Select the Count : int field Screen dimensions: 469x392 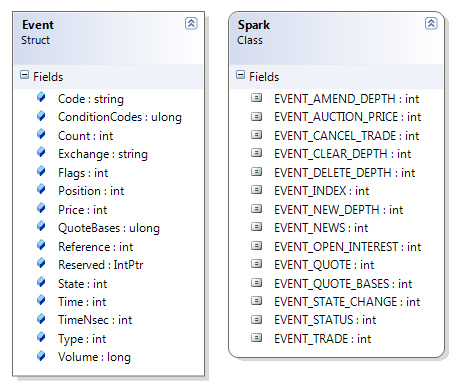85,136
